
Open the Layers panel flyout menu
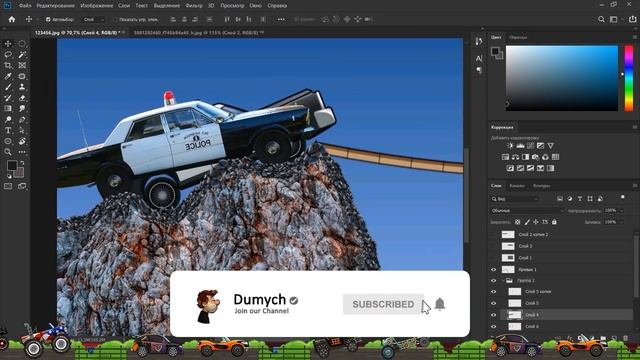[x=635, y=186]
